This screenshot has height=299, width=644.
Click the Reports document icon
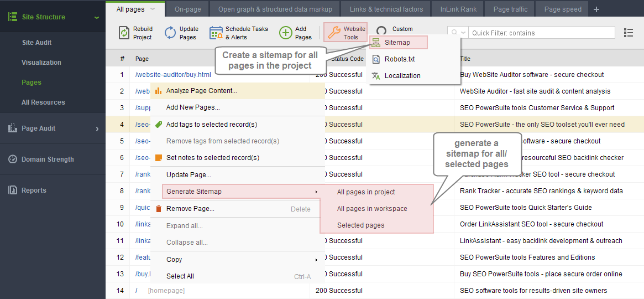click(13, 190)
